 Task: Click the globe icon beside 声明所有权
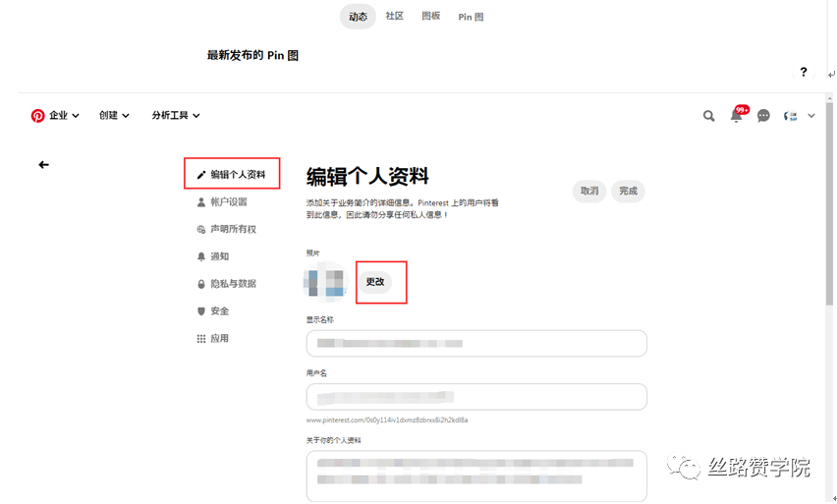click(x=201, y=230)
